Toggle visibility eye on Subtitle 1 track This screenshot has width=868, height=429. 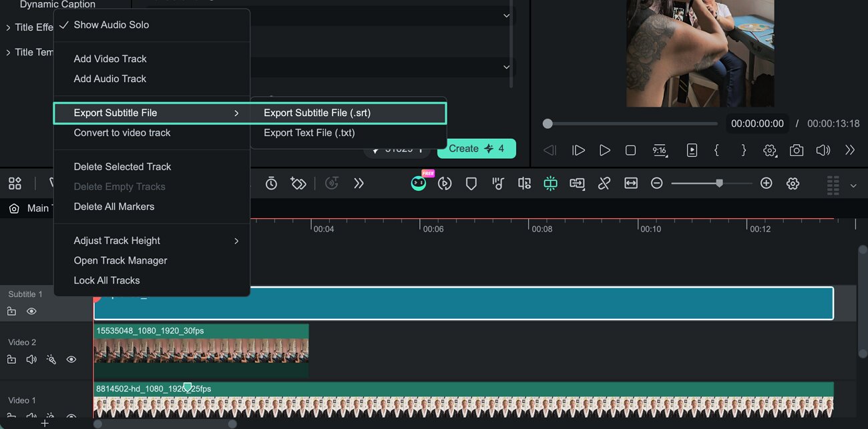pyautogui.click(x=31, y=312)
